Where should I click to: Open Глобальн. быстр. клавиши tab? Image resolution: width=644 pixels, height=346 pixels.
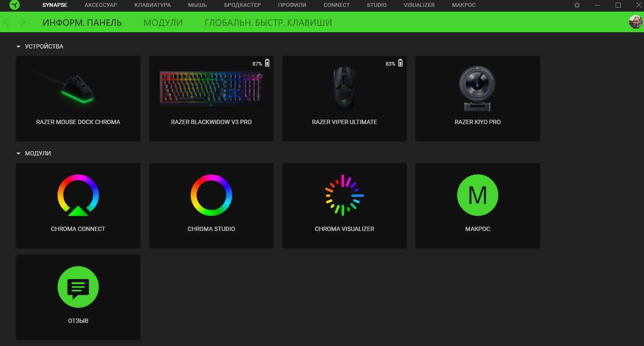click(268, 23)
